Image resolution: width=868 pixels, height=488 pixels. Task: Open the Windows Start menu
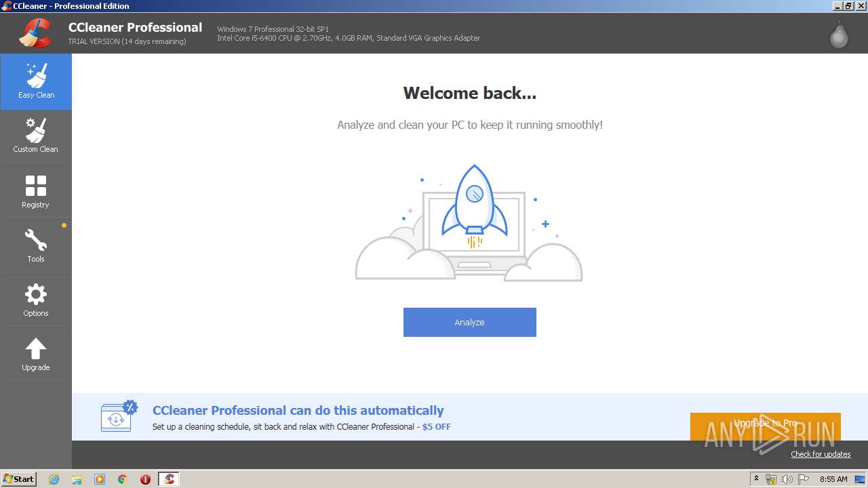point(19,479)
